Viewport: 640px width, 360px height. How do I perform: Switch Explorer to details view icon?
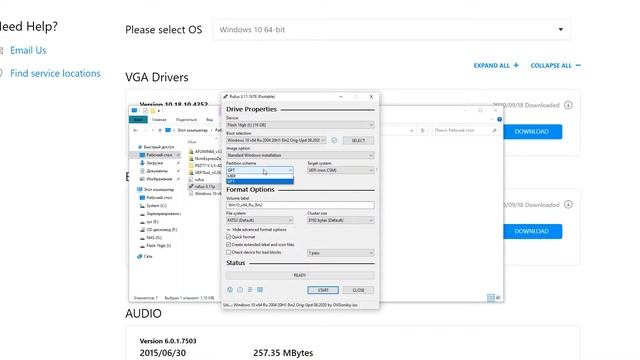pos(491,297)
